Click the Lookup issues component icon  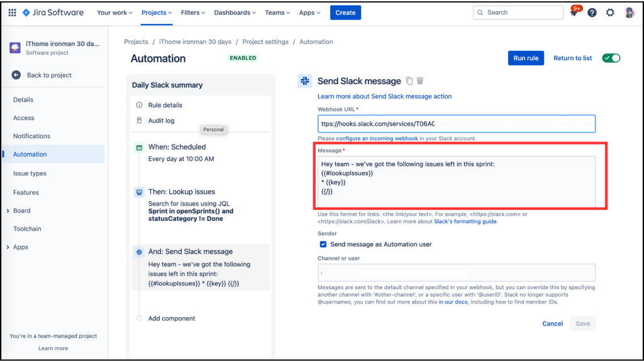coord(139,192)
